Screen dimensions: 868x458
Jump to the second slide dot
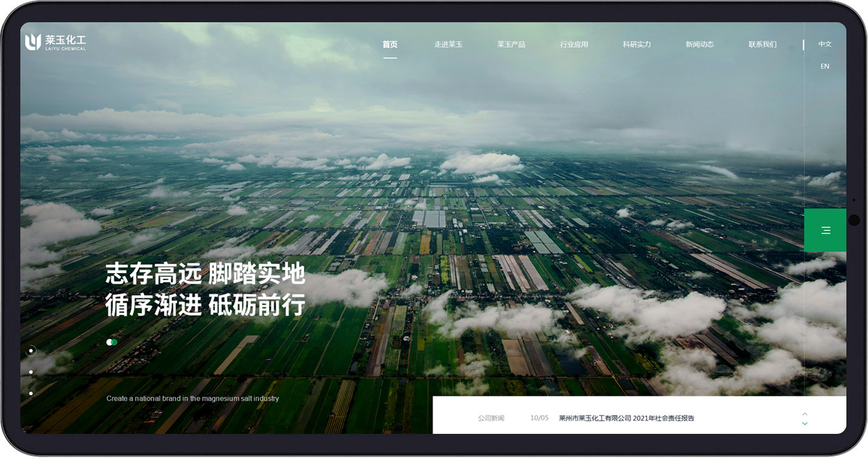[31, 372]
